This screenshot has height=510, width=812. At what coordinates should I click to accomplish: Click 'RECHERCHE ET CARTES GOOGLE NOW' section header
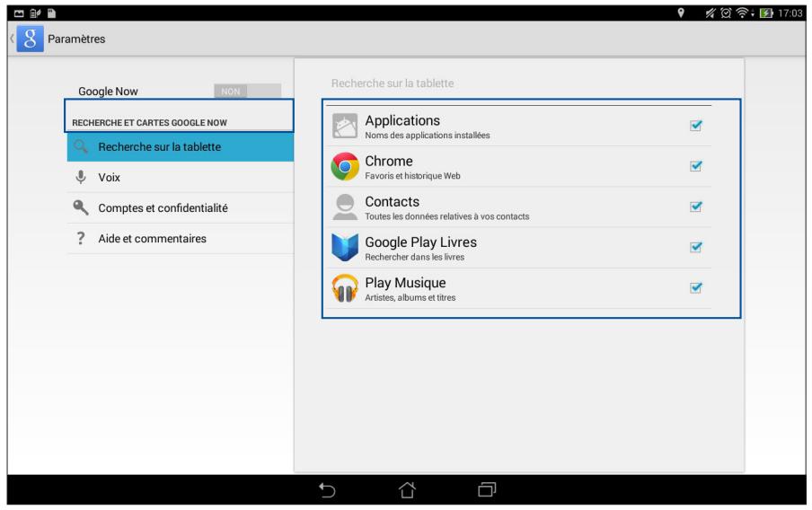coord(150,123)
